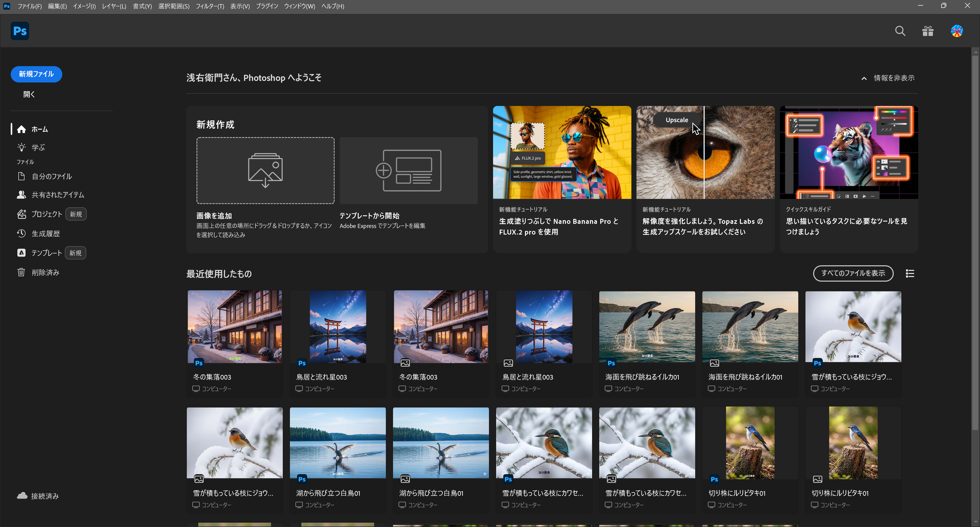980x527 pixels.
Task: Open the ウィンドウ(W) menu
Action: pos(299,6)
